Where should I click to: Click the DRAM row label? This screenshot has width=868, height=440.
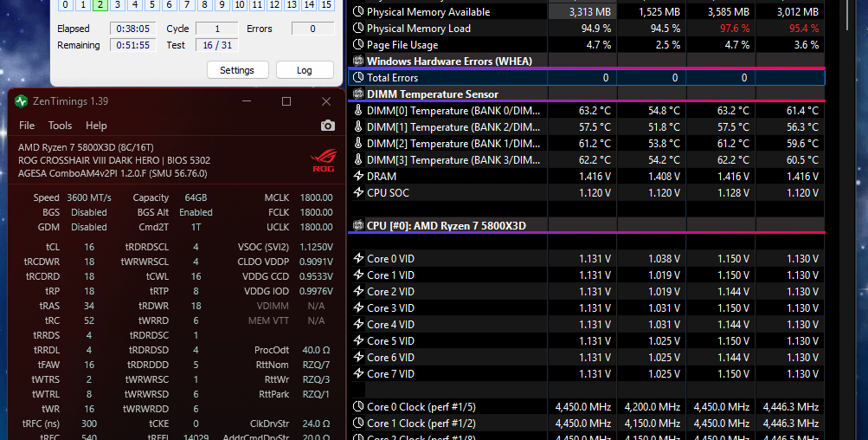click(x=382, y=176)
